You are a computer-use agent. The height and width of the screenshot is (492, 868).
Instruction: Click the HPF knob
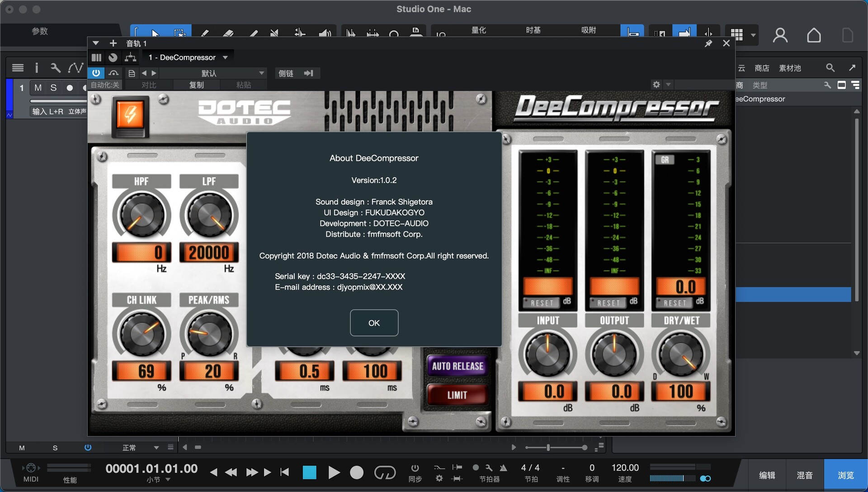tap(142, 215)
